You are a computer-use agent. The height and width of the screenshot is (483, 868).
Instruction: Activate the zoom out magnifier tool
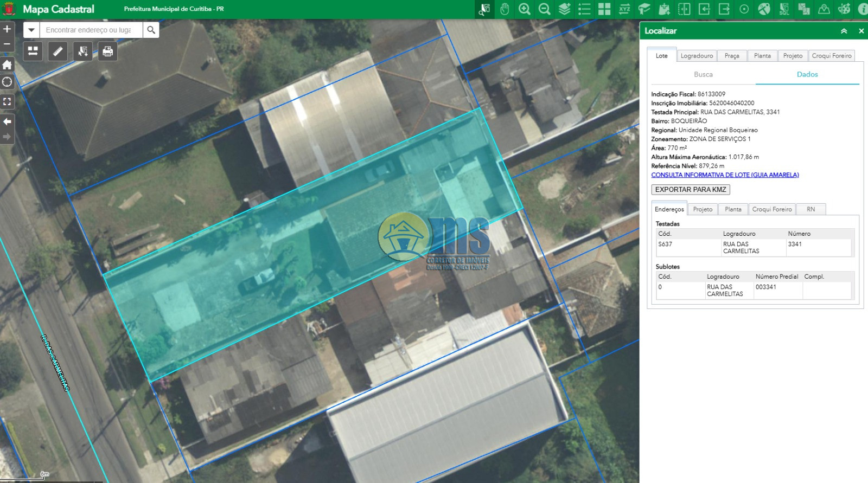click(544, 9)
